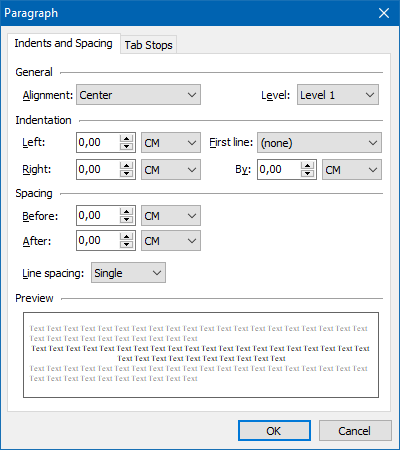
Task: Increase the By value with up arrow
Action: pos(307,166)
